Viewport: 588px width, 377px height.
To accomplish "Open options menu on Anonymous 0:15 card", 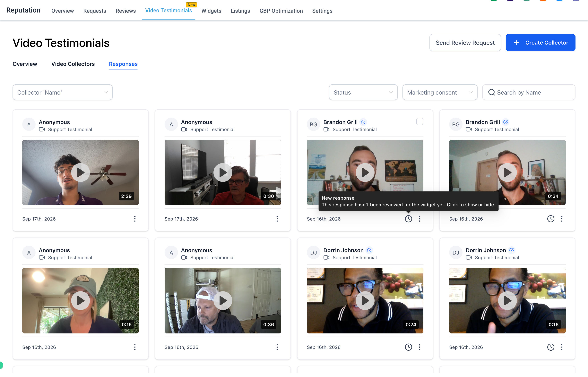I will click(x=135, y=347).
